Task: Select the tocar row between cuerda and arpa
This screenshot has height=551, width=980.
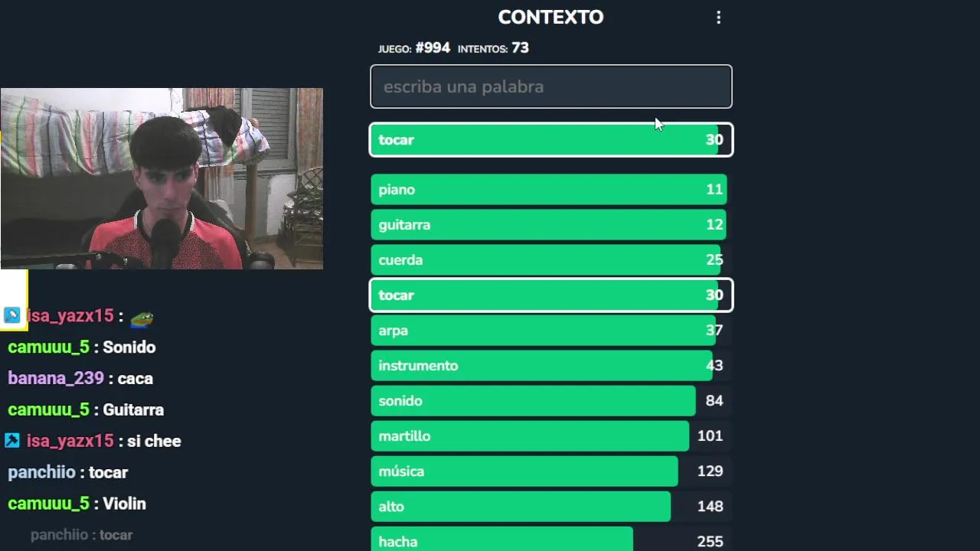Action: 550,295
